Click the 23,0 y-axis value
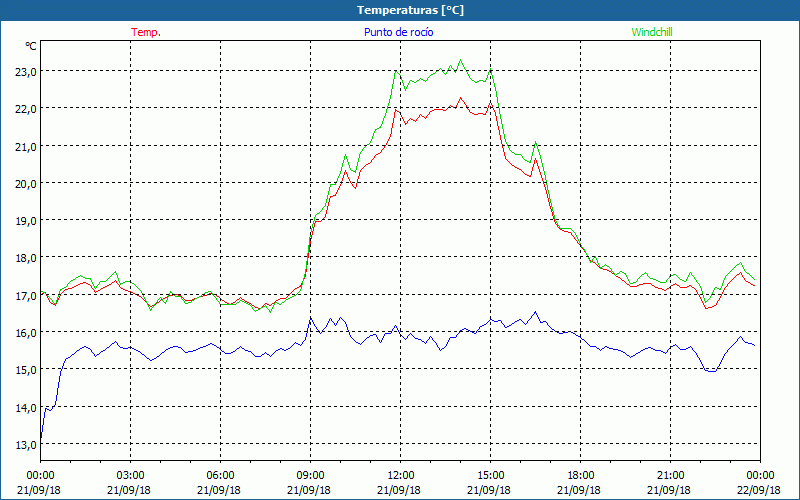The height and width of the screenshot is (500, 800). [24, 72]
